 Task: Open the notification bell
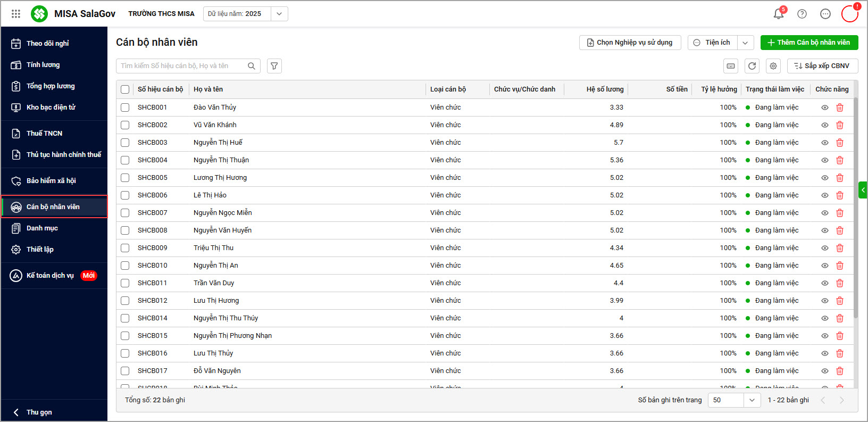point(779,14)
